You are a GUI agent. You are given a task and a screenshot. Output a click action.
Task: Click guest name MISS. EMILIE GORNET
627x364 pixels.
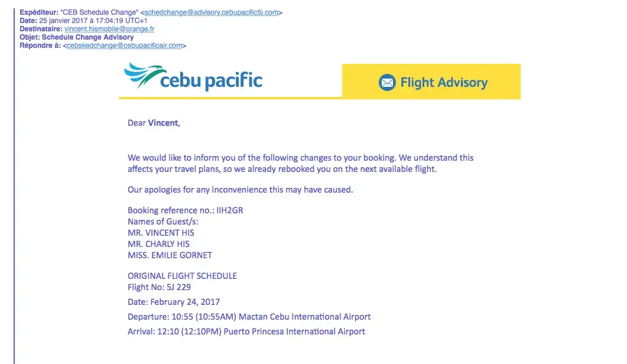pyautogui.click(x=170, y=255)
